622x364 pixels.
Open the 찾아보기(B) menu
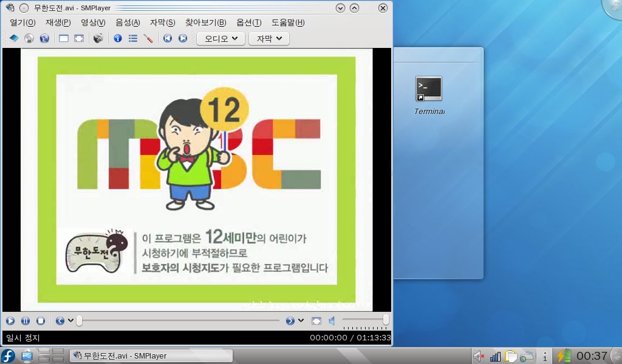(x=205, y=22)
